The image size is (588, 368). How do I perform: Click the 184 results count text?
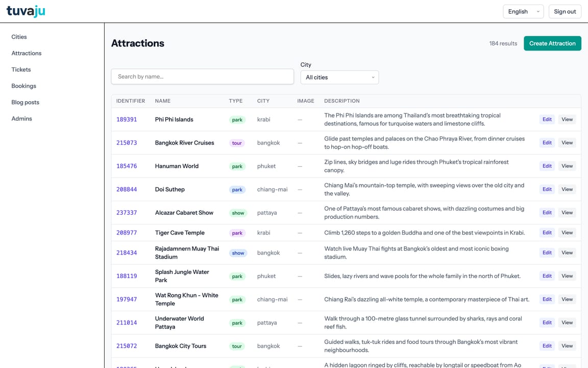point(503,43)
